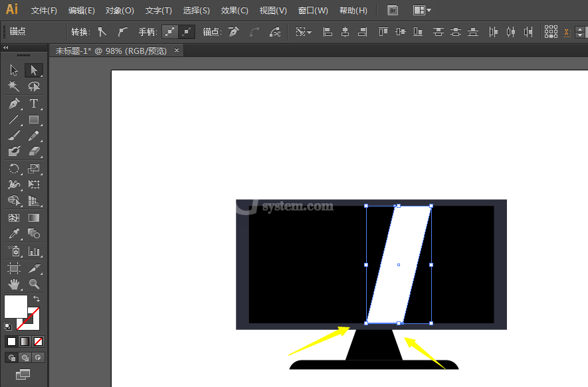Screen dimensions: 588x387
Task: Click Horizontal Align Left button
Action: pos(328,32)
